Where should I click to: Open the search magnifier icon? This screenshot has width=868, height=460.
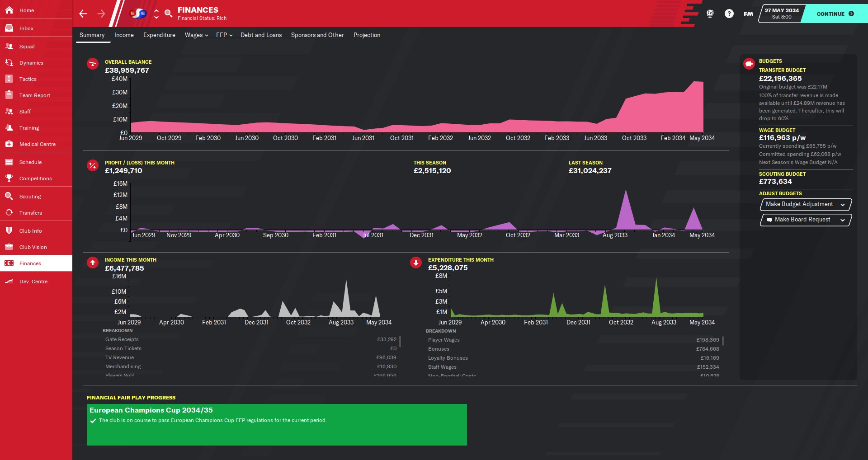click(x=168, y=14)
